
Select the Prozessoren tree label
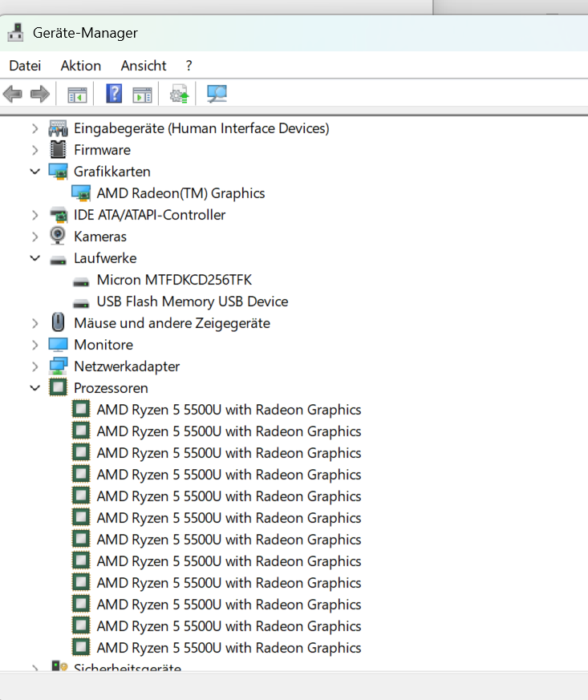pyautogui.click(x=111, y=388)
